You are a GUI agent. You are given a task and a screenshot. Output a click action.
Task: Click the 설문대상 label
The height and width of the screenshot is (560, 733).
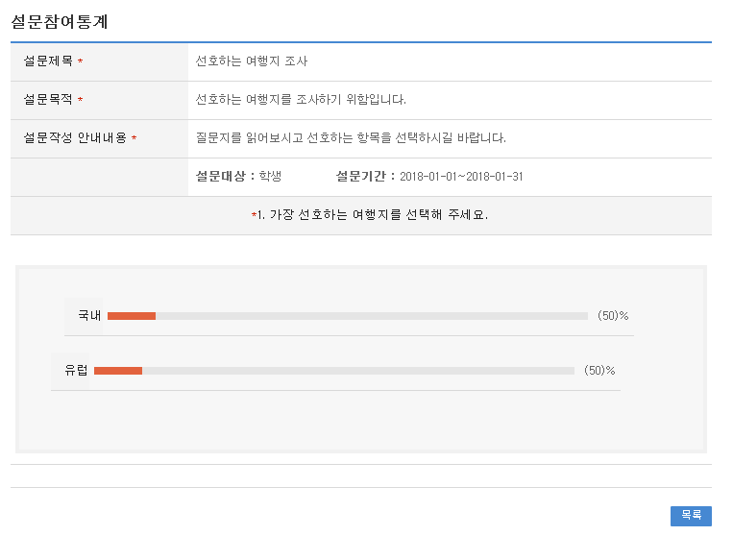[x=222, y=177]
